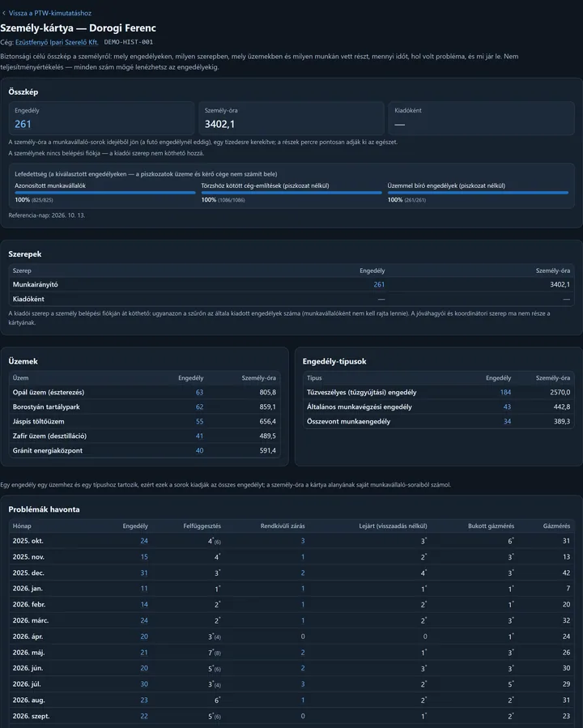
Task: Click the Üzemmel bíró engedélyek coverage bar
Action: (x=478, y=193)
